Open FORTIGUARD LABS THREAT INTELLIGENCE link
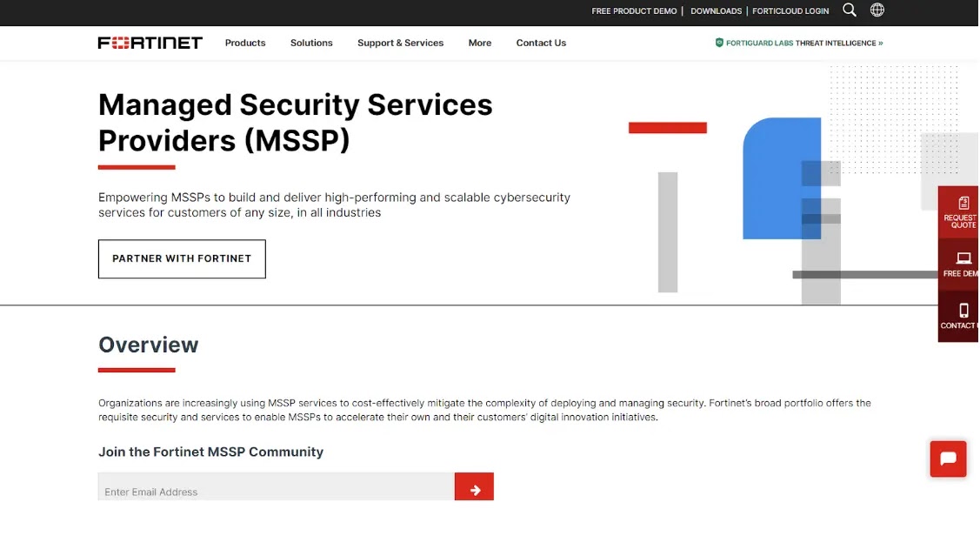 pyautogui.click(x=800, y=42)
